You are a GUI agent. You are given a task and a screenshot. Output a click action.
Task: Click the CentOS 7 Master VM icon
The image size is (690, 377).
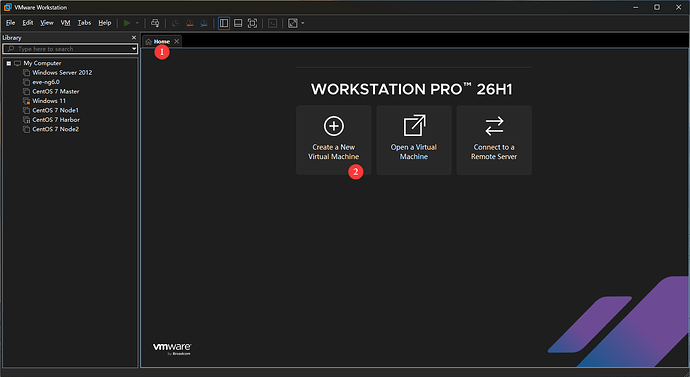(x=26, y=92)
